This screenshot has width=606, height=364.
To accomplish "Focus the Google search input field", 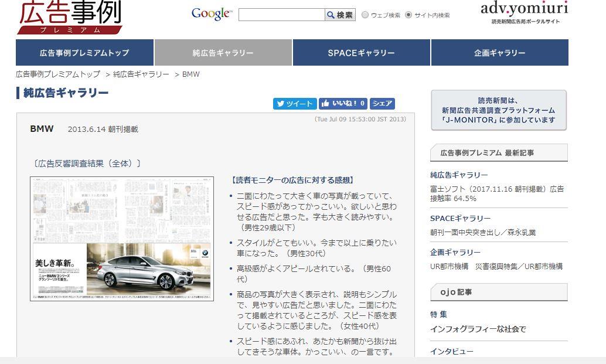I will pos(282,15).
